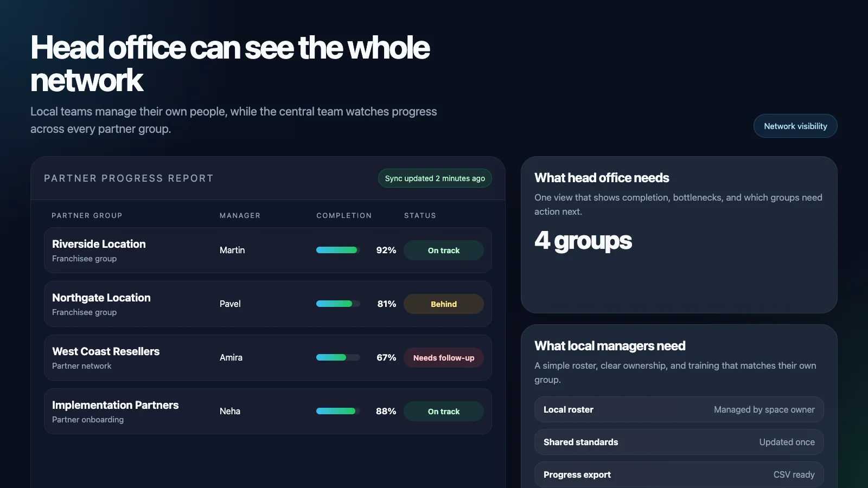Click the 67% completion progress bar
This screenshot has width=868, height=488.
point(338,357)
